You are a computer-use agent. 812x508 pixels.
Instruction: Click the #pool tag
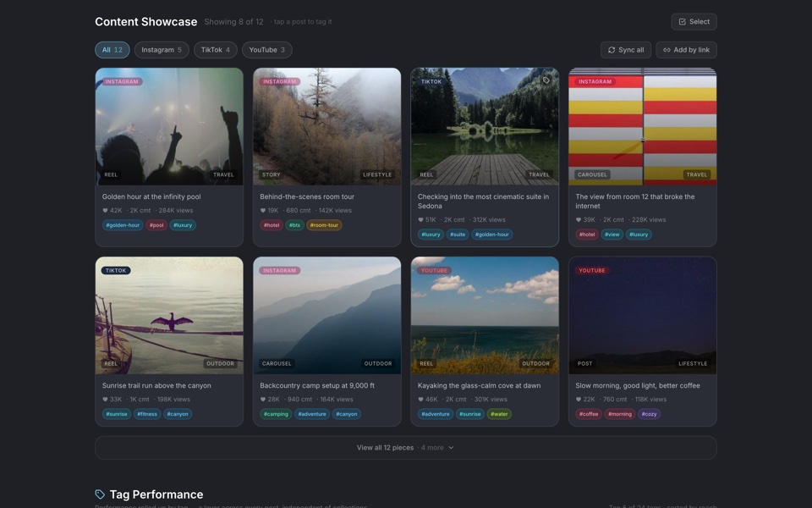(x=156, y=225)
